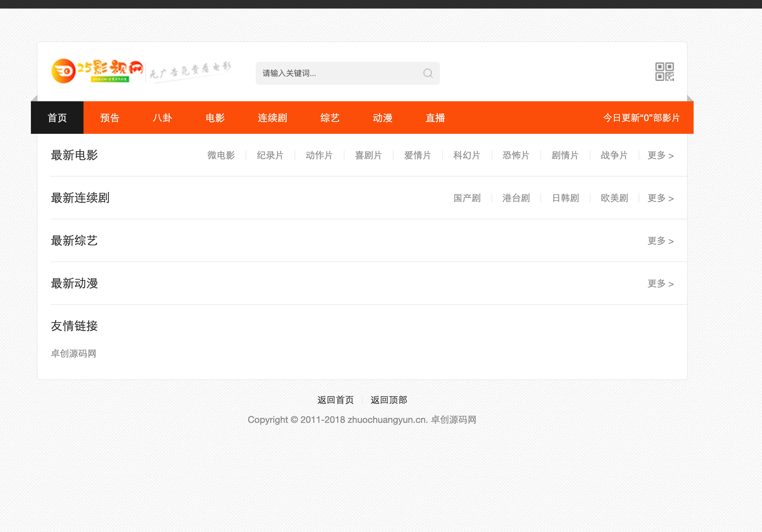Image resolution: width=762 pixels, height=532 pixels.
Task: Click the 最新综艺 section heading
Action: [x=74, y=241]
